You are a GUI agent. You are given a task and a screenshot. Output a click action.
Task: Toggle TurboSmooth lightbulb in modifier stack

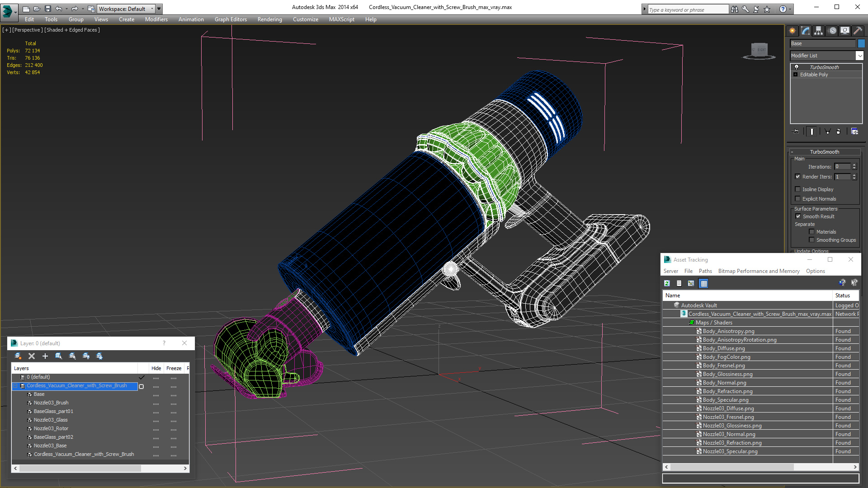[x=797, y=67]
